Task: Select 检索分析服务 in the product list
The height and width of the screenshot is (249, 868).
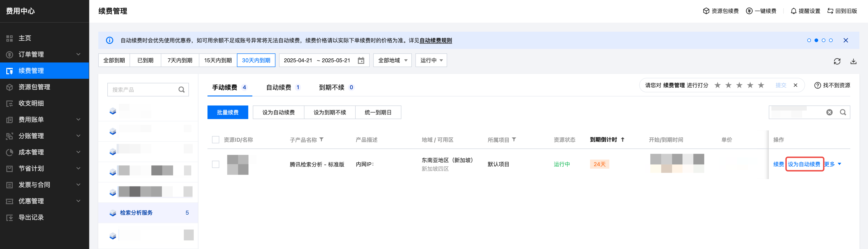Action: coord(148,213)
